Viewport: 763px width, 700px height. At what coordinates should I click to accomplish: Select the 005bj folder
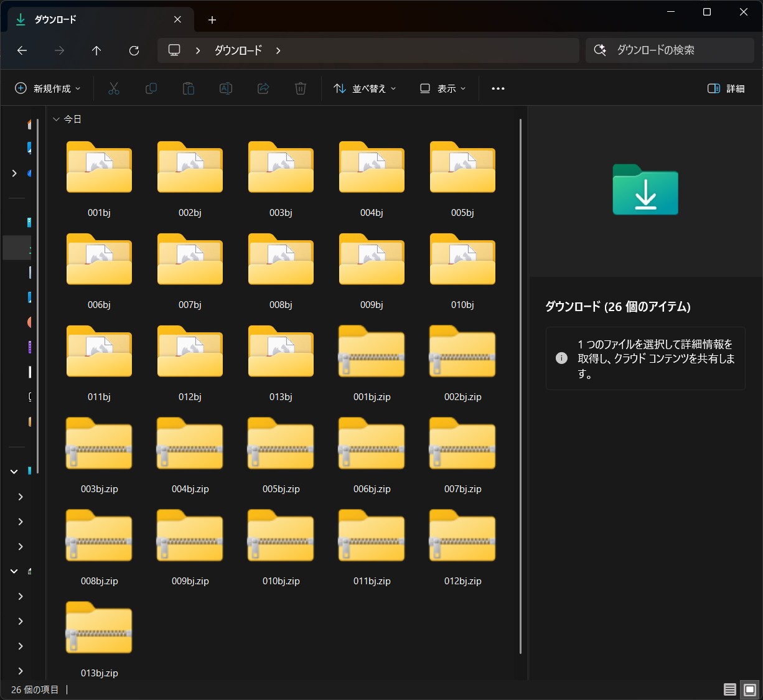point(462,179)
